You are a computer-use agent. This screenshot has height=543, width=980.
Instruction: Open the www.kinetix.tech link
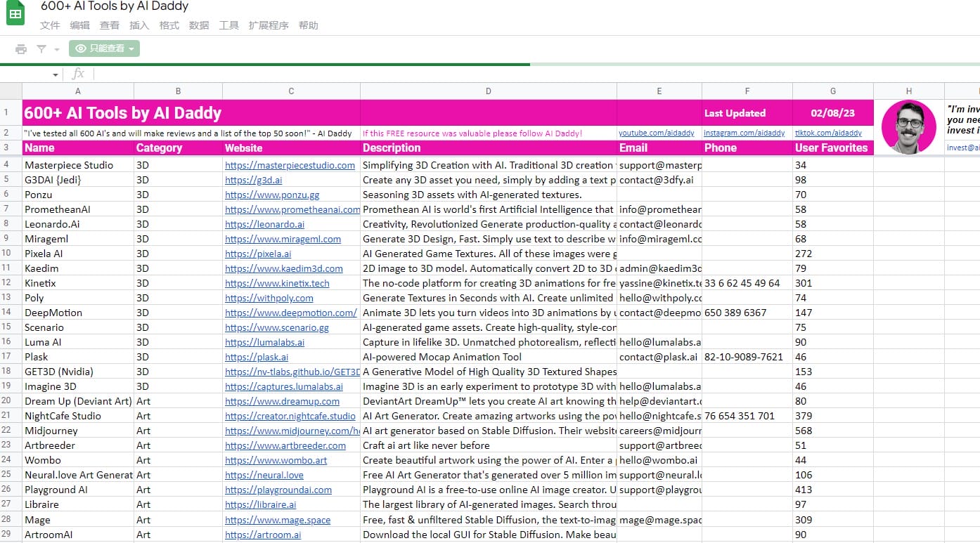(x=277, y=283)
